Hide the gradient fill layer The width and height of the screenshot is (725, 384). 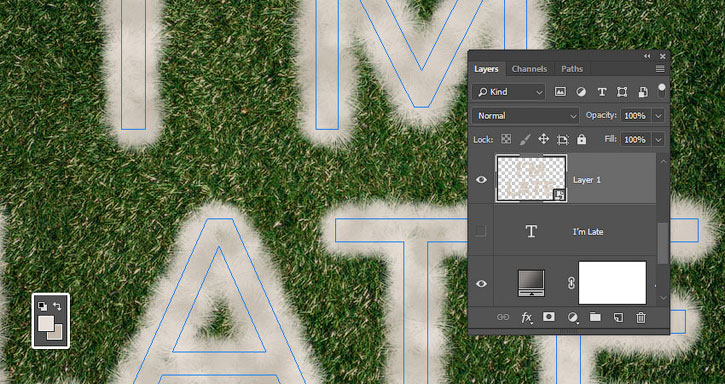481,284
